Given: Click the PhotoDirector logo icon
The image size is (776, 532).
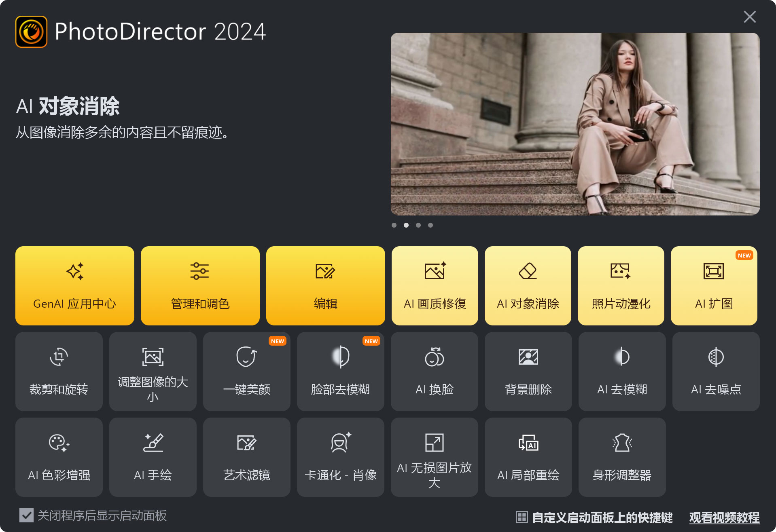Looking at the screenshot, I should [31, 32].
